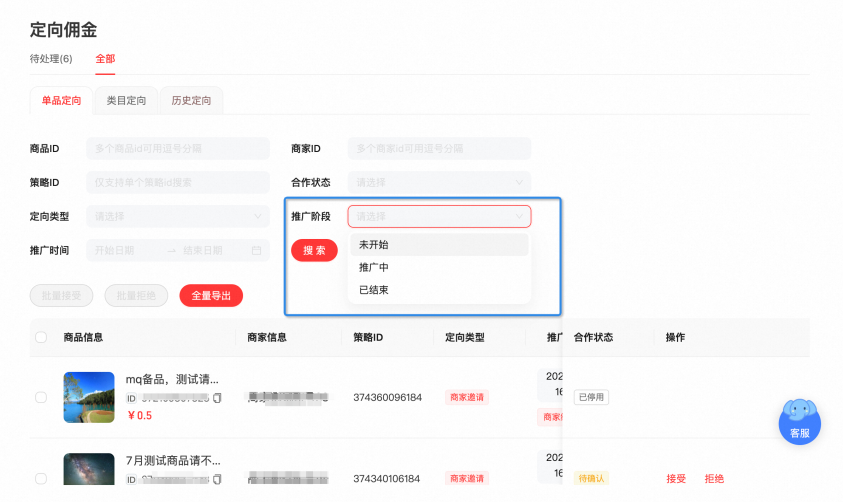
Task: Switch to the 全部 tab
Action: tap(105, 59)
